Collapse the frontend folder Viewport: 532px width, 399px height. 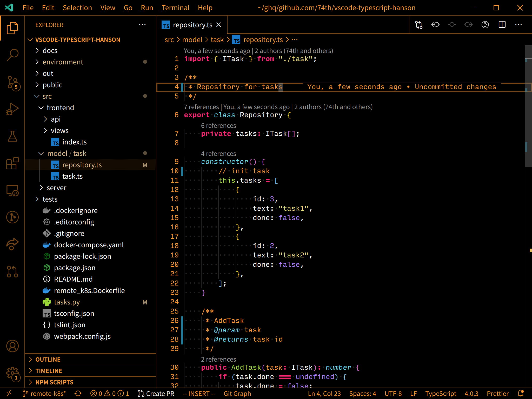[x=60, y=108]
